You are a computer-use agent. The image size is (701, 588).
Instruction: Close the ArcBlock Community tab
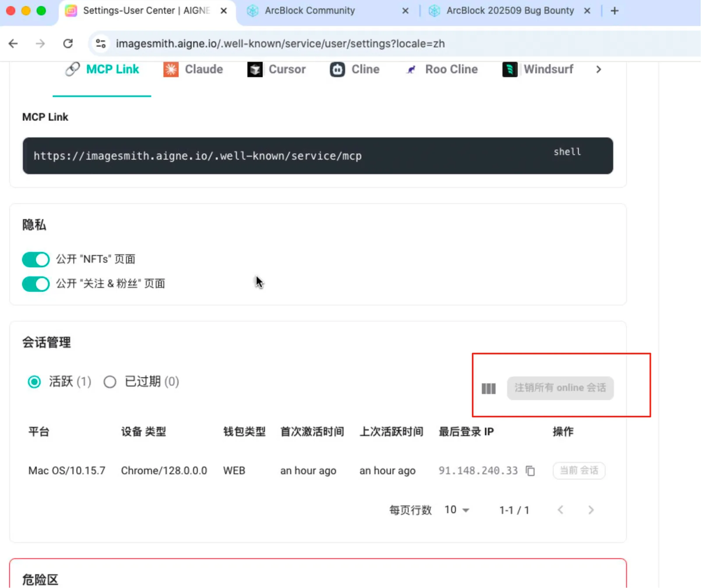406,11
